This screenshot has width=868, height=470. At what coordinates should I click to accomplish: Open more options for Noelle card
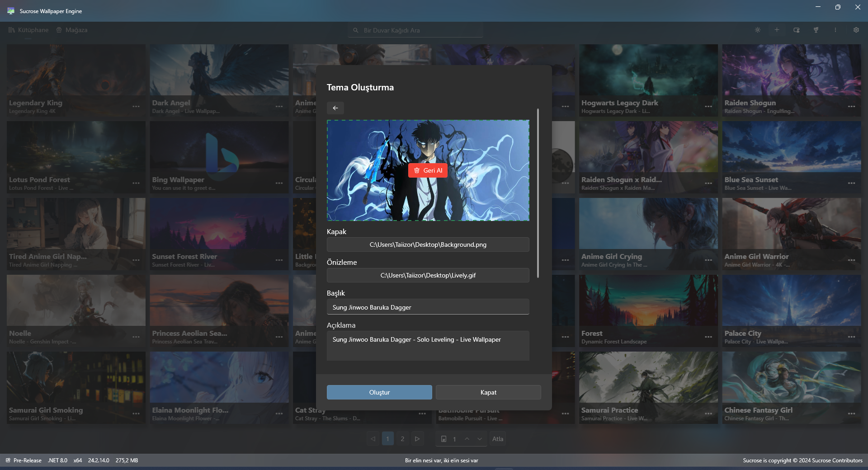(x=136, y=337)
